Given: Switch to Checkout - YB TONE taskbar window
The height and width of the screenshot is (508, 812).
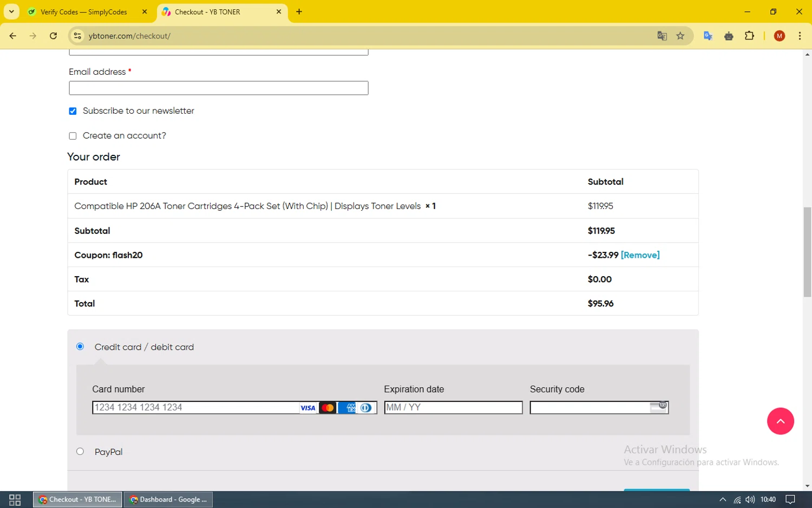Looking at the screenshot, I should tap(77, 499).
